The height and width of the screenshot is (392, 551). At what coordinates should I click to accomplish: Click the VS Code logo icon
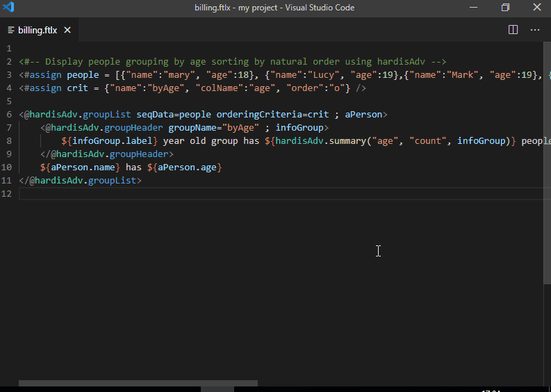point(8,7)
